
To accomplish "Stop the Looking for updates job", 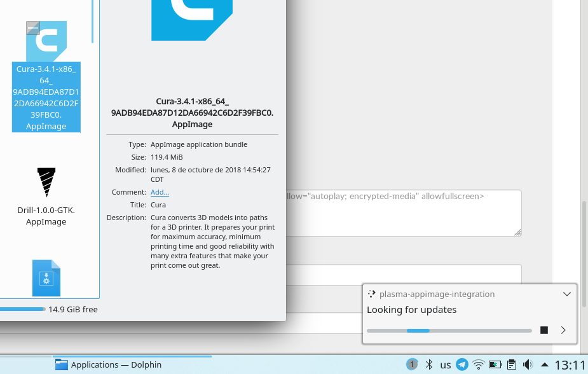I will [544, 330].
